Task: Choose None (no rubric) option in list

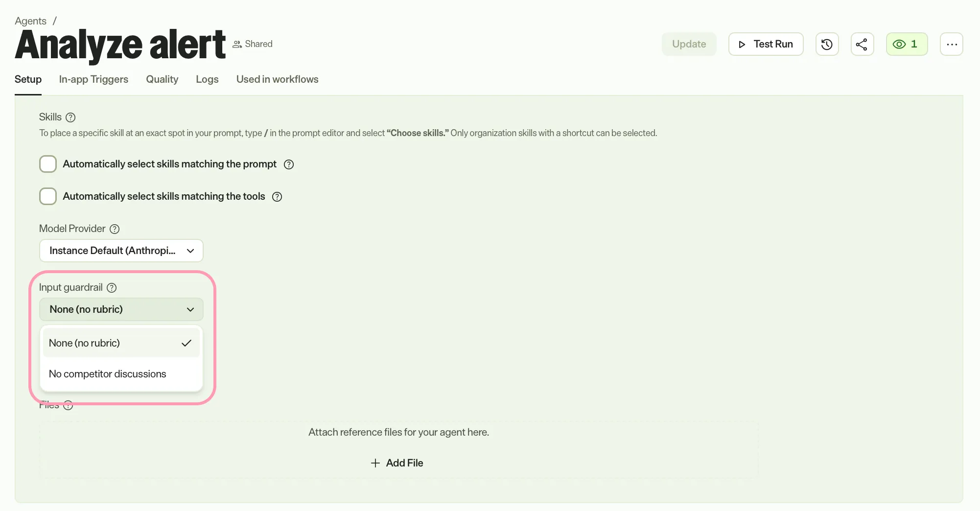Action: click(x=121, y=343)
